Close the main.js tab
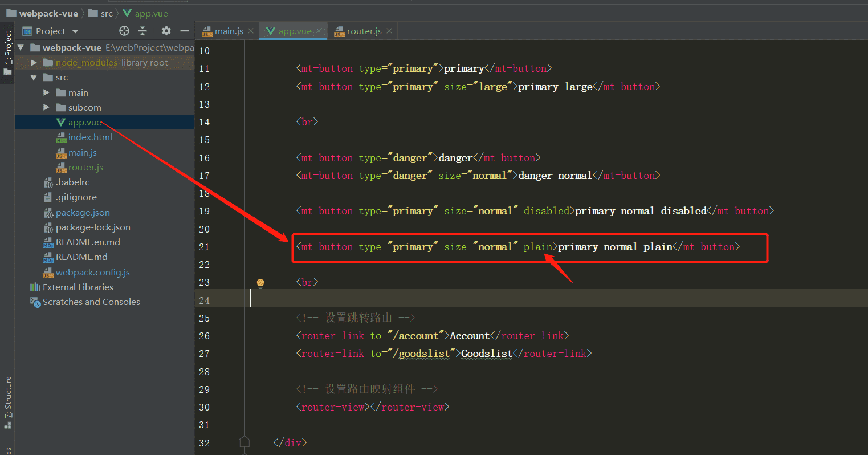 pos(251,31)
